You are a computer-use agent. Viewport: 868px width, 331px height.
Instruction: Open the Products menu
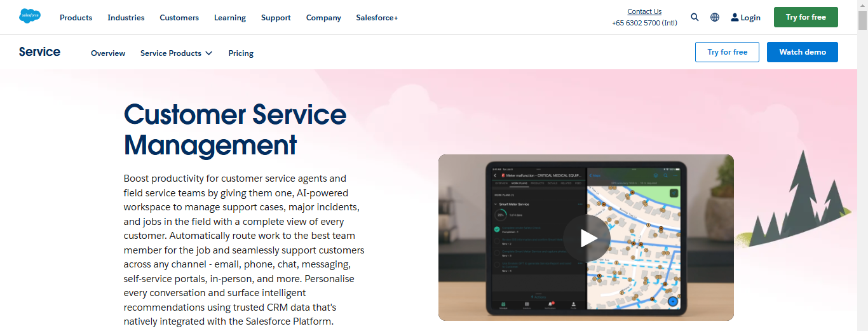[76, 18]
